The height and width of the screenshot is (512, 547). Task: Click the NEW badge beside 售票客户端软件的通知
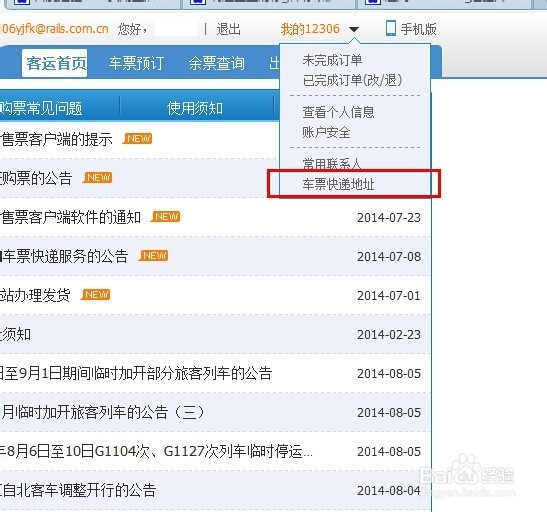166,217
